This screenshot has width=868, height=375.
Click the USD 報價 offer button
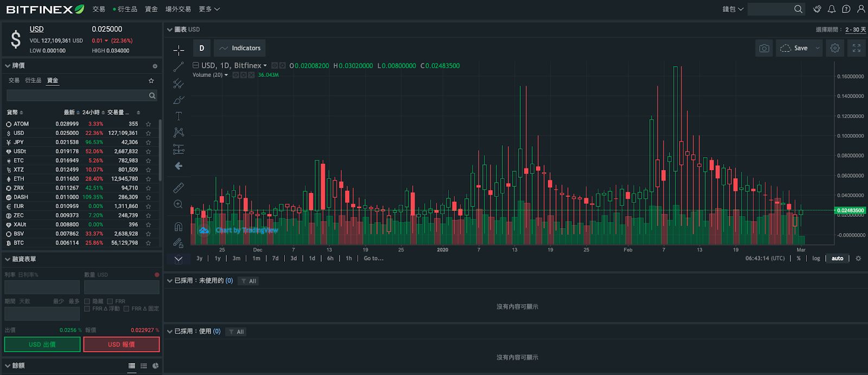[x=122, y=345]
